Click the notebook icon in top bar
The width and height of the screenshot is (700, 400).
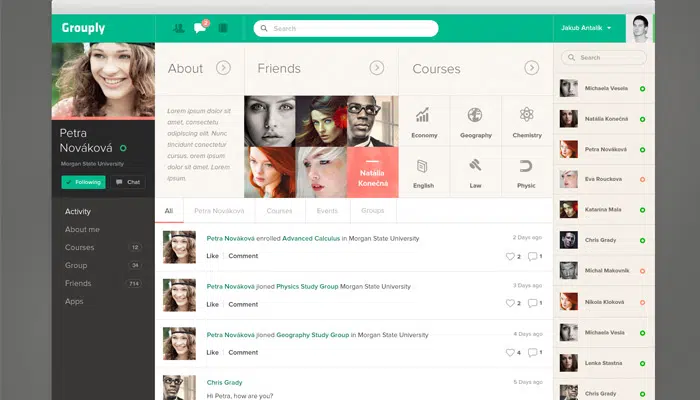point(223,28)
